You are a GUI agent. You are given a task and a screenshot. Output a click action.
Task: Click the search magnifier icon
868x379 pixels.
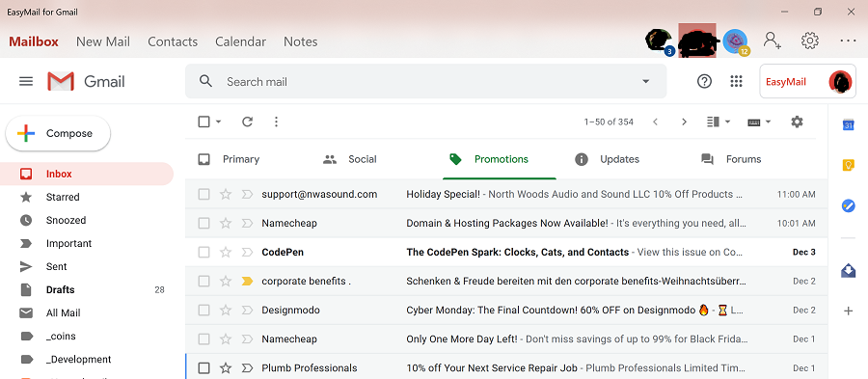pyautogui.click(x=206, y=81)
